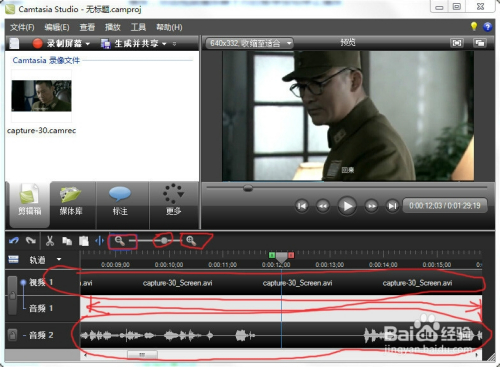The height and width of the screenshot is (367, 500).
Task: Open the 标注 callouts tab
Action: coord(120,204)
